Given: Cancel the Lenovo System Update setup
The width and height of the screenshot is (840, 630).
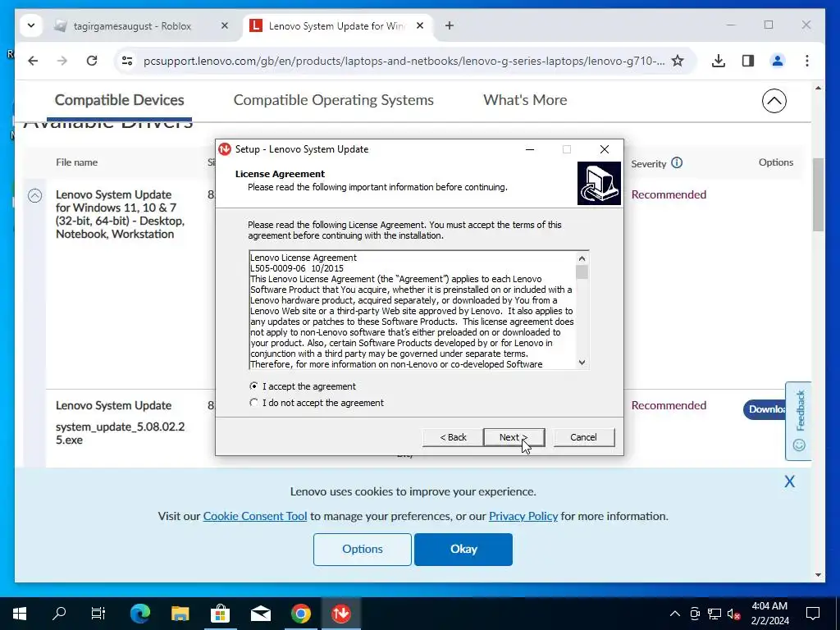Looking at the screenshot, I should [x=583, y=437].
